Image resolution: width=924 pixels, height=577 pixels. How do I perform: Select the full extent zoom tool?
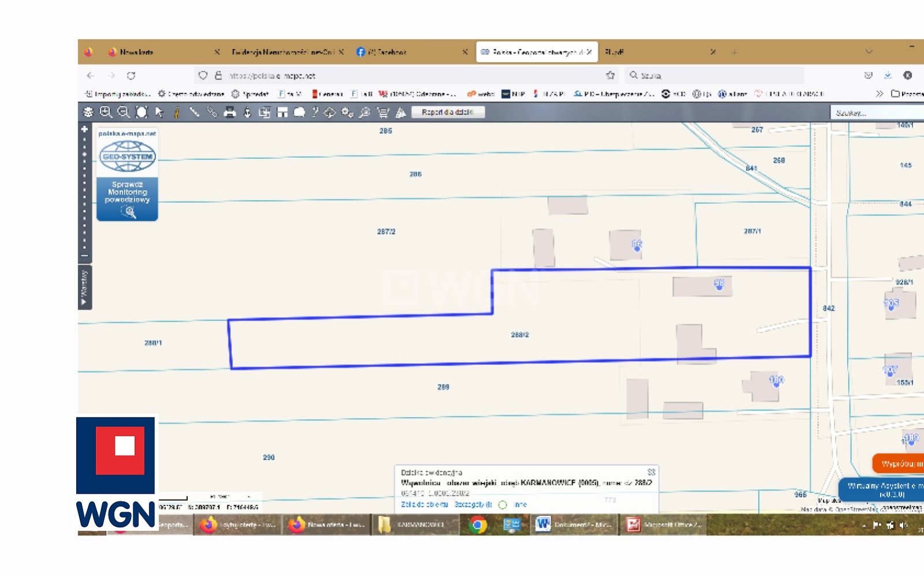click(x=142, y=112)
